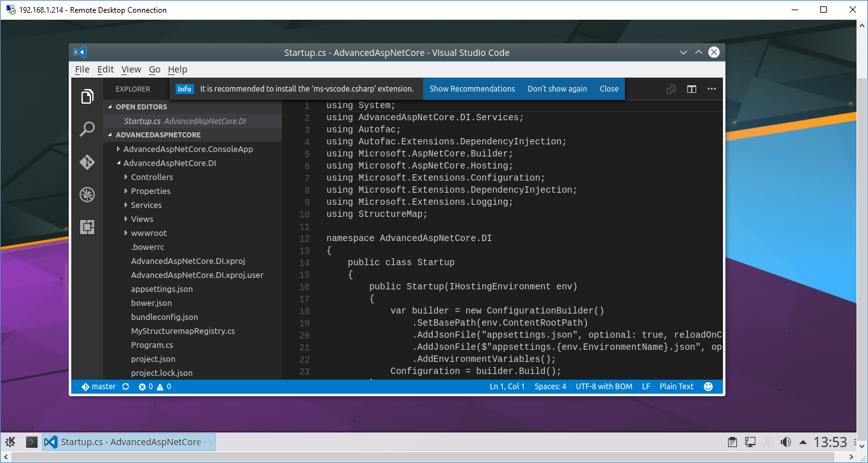868x463 pixels.
Task: Open the File menu
Action: click(x=82, y=69)
